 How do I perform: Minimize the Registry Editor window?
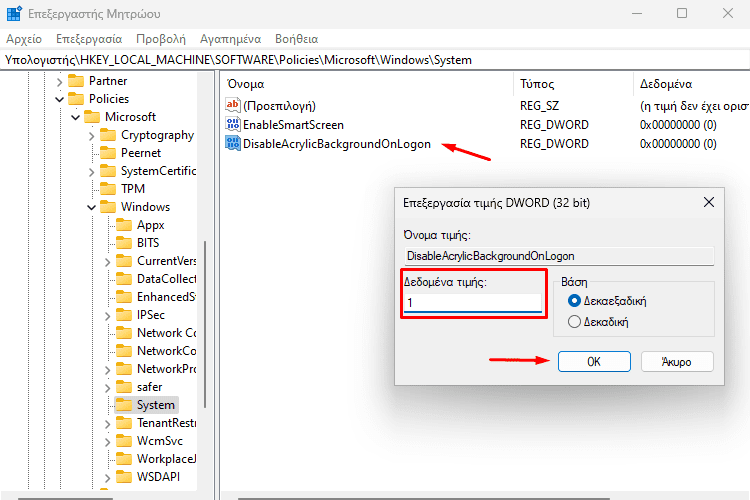[637, 13]
